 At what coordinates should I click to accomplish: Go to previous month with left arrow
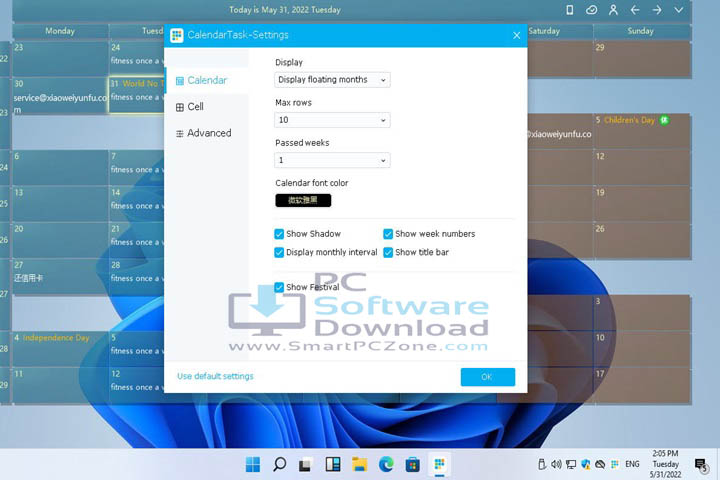click(635, 10)
